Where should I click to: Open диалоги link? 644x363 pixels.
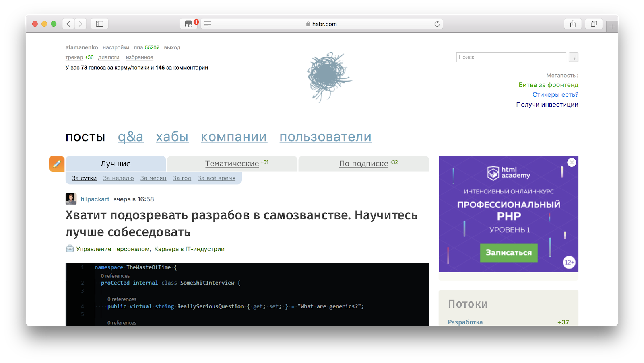109,57
